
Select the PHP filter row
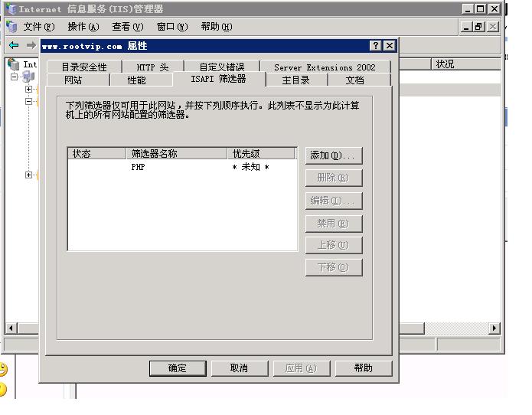(182, 167)
